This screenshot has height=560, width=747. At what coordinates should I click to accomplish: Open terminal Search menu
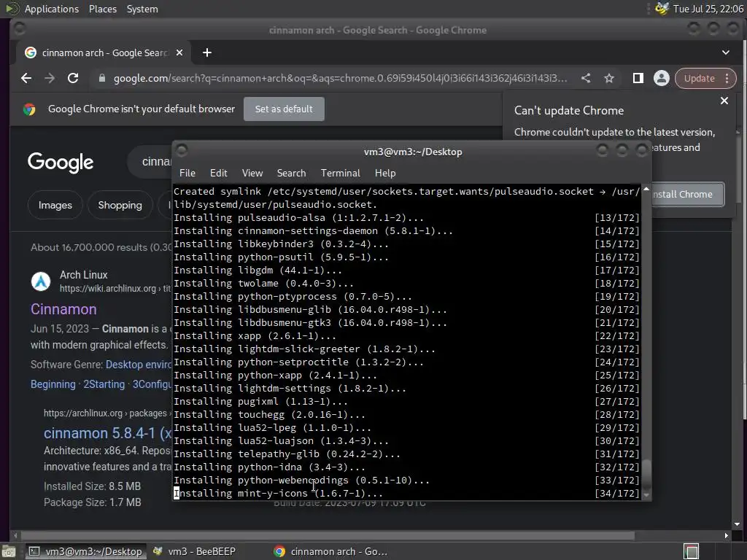pos(292,174)
